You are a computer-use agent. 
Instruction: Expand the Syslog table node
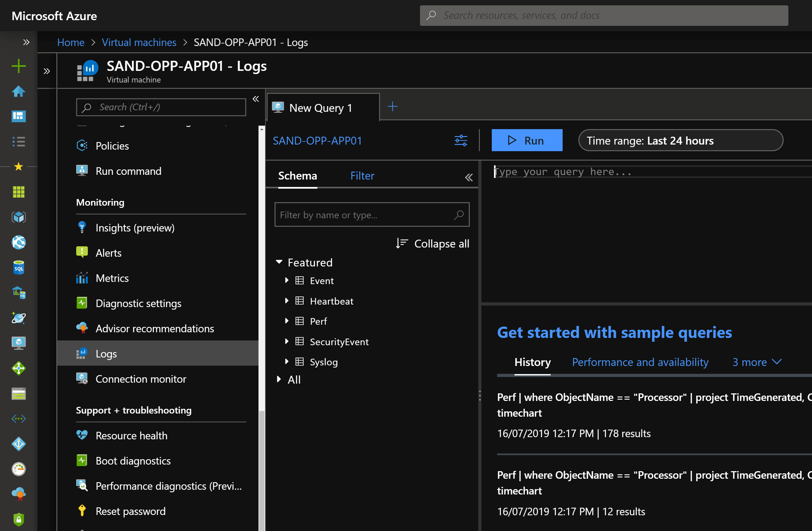click(287, 361)
